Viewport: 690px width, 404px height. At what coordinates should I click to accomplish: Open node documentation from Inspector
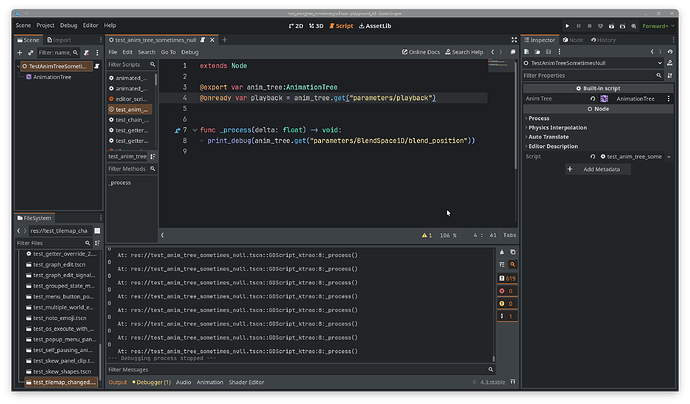tap(670, 63)
